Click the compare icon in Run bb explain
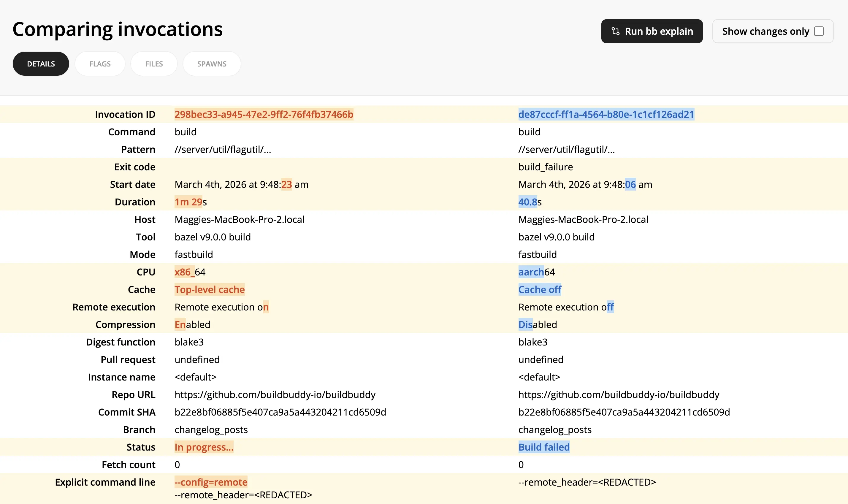Screen dimensions: 848x504 pyautogui.click(x=615, y=31)
